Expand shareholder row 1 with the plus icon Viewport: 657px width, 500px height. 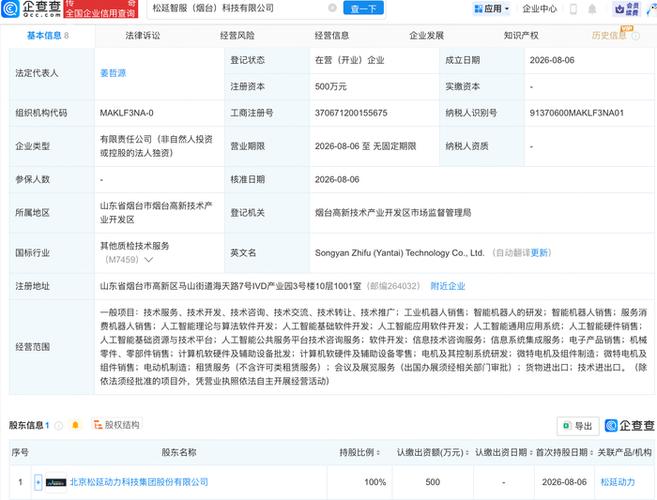click(x=38, y=482)
